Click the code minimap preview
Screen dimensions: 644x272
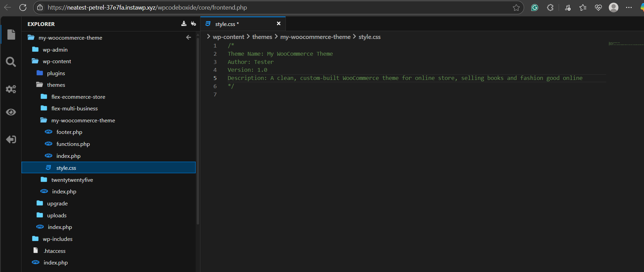click(x=626, y=44)
